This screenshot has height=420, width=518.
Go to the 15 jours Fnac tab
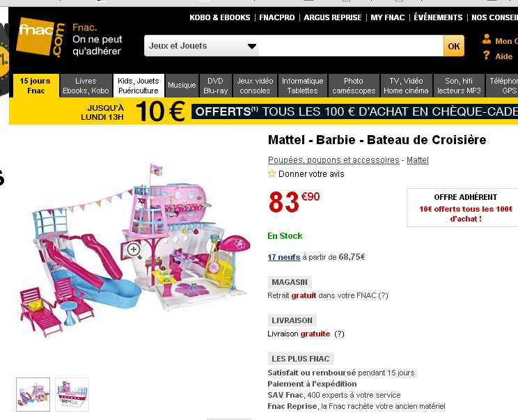click(x=35, y=86)
